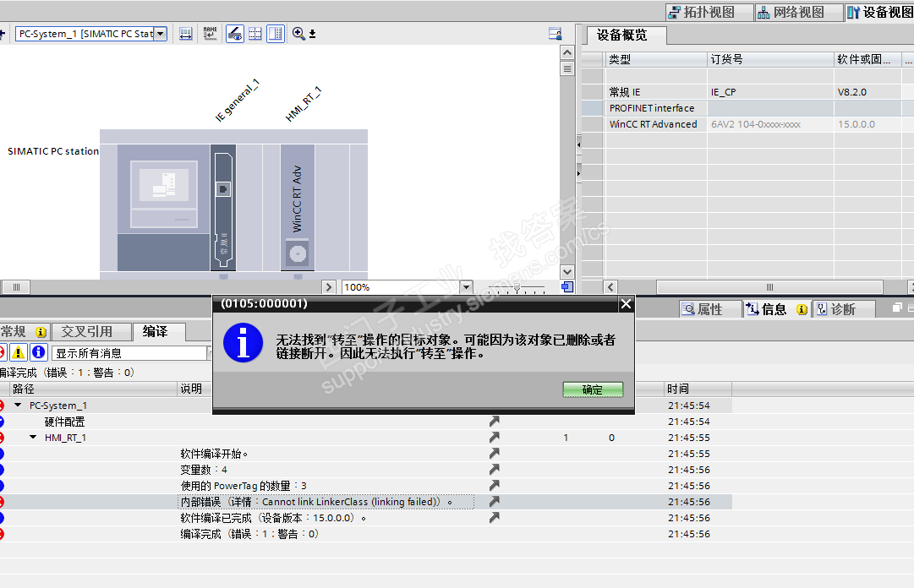Viewport: 914px width, 588px height.
Task: Toggle the page break display icon
Action: point(255,34)
